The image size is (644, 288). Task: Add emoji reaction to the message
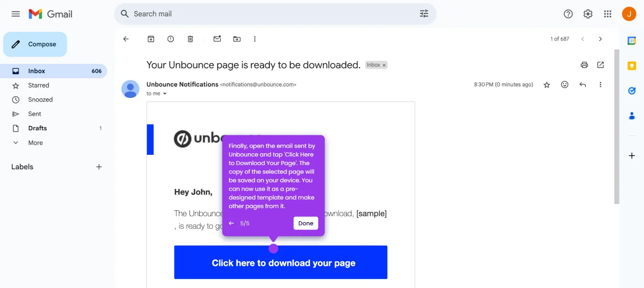coord(565,85)
